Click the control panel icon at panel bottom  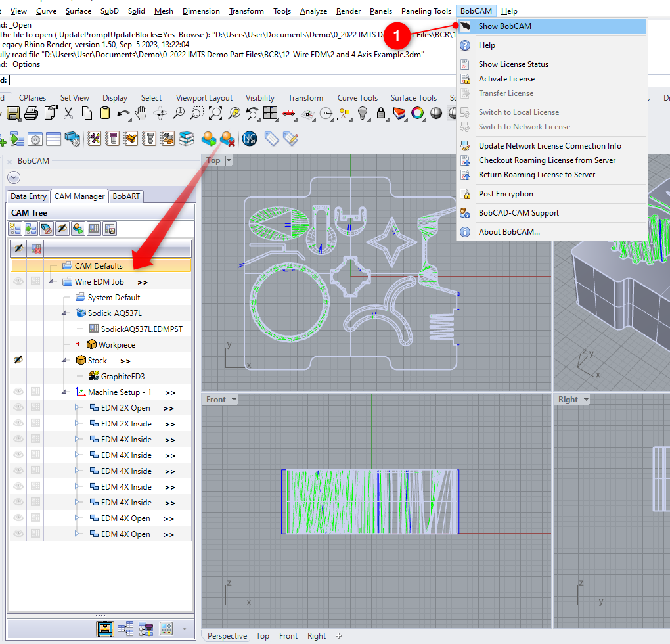166,628
